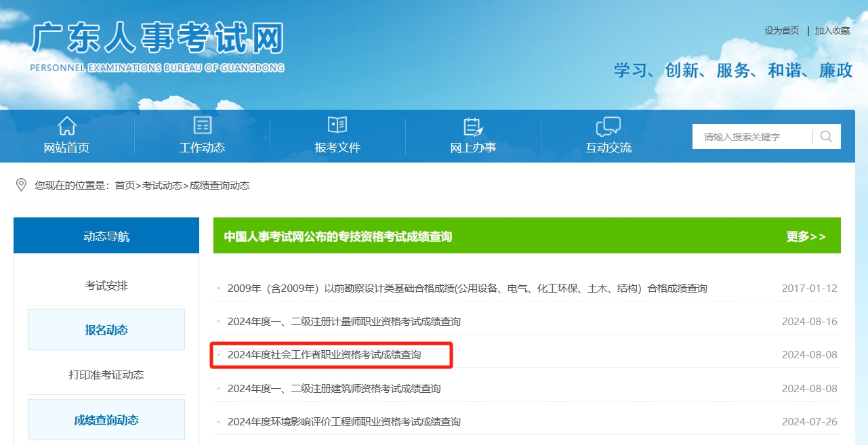Click 设为首页 link at top right
Viewport: 868px width, 445px height.
[782, 30]
